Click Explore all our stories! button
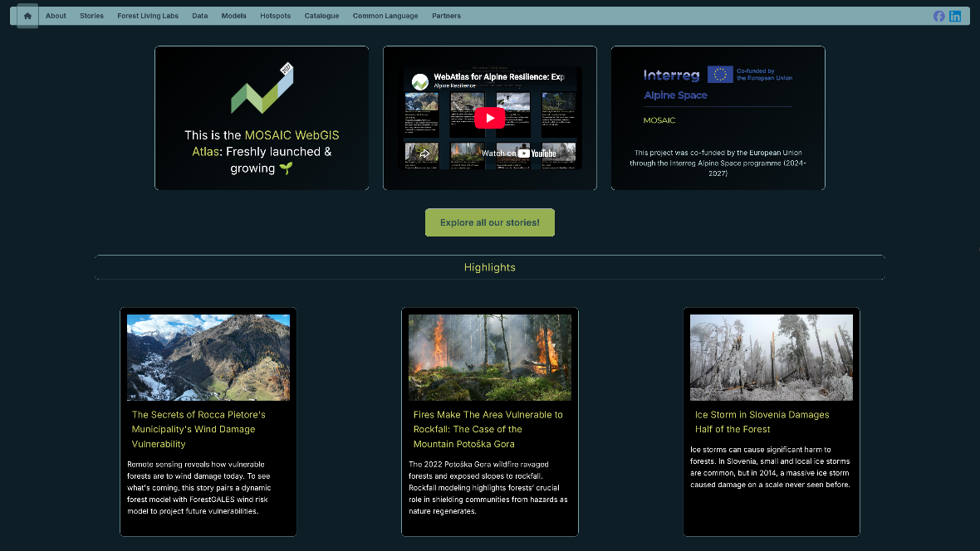This screenshot has width=980, height=551. pyautogui.click(x=489, y=222)
